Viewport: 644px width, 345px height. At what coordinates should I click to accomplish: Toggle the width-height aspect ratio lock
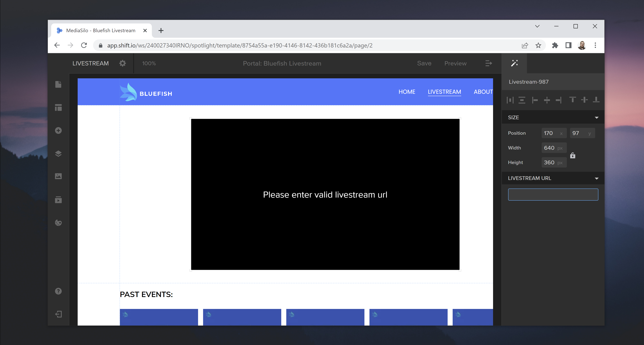573,155
